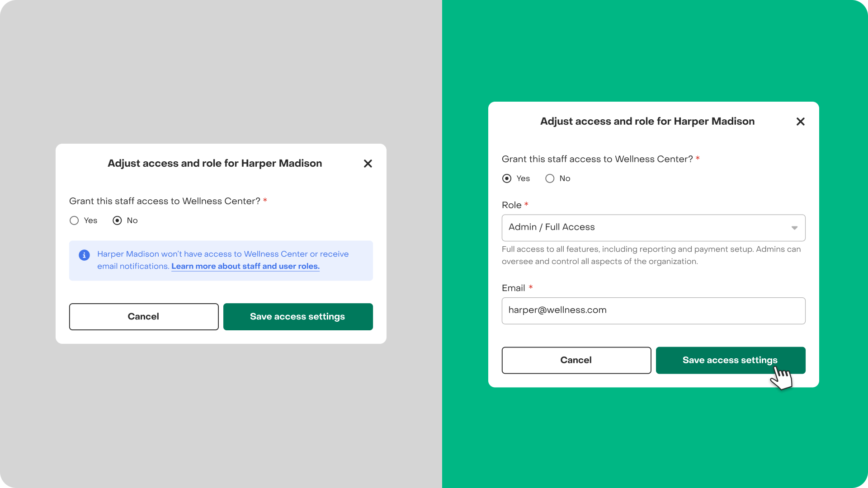Close the left dialog with X icon
The height and width of the screenshot is (488, 868).
tap(368, 164)
